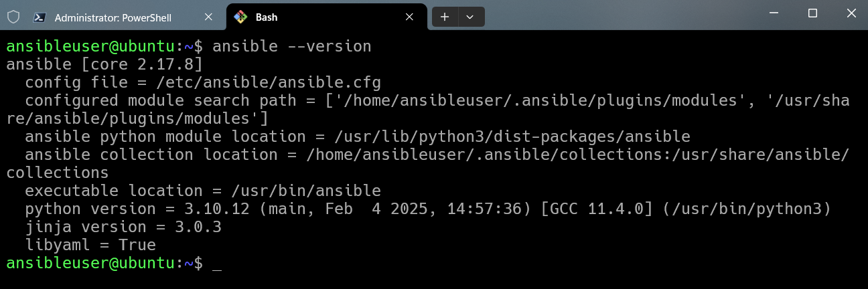Click the admin shield icon in tab bar
The width and height of the screenshot is (868, 289).
(x=13, y=17)
